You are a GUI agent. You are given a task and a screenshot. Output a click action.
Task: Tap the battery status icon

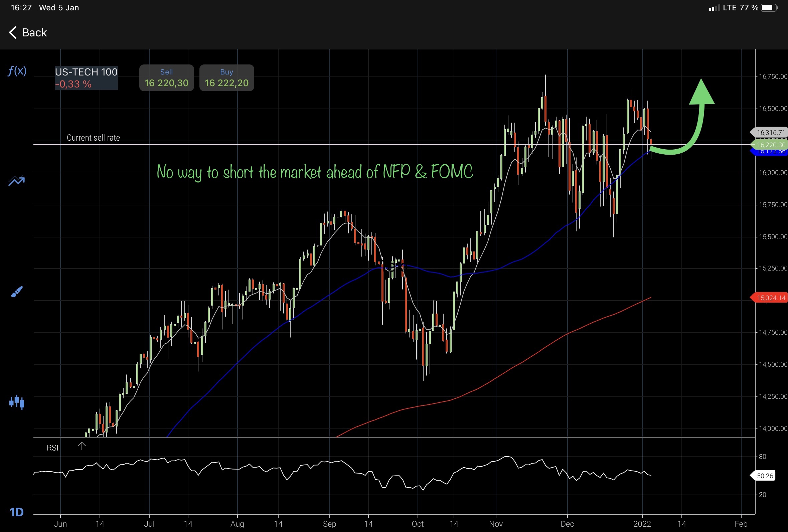point(769,8)
